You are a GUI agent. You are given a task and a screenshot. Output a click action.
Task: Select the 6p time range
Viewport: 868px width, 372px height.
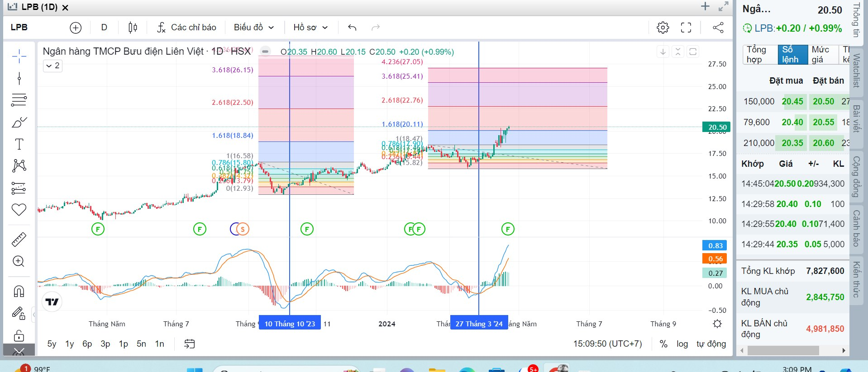tap(87, 344)
